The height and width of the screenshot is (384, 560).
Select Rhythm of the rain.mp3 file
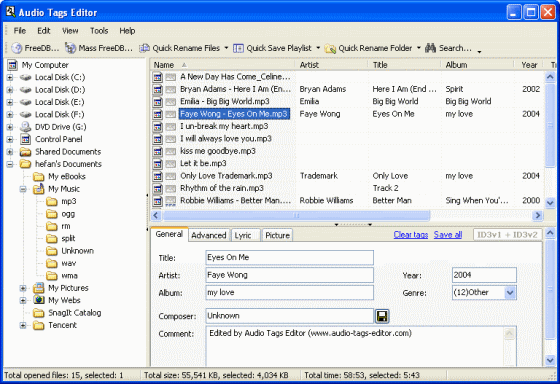[222, 188]
